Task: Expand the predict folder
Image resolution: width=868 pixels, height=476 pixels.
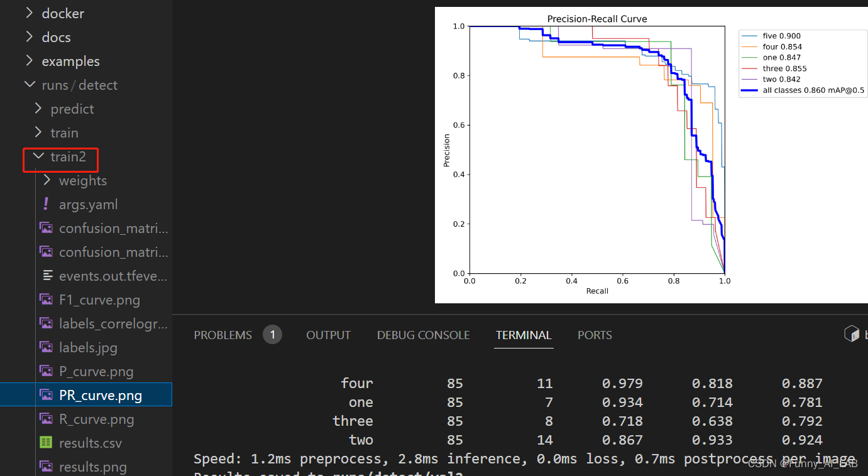Action: [38, 109]
